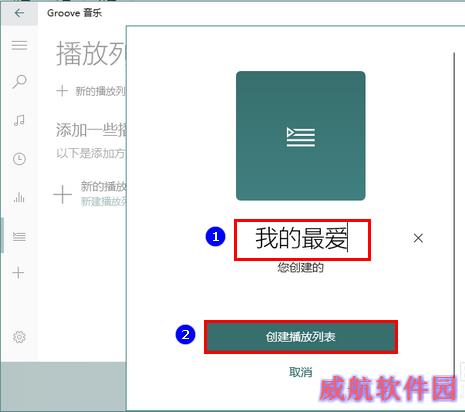This screenshot has width=465, height=412.
Task: Click the dialog's vertical scrollbar
Action: click(454, 213)
